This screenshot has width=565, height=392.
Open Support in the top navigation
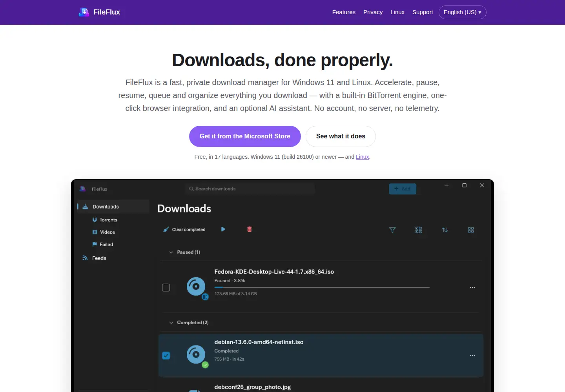point(423,12)
